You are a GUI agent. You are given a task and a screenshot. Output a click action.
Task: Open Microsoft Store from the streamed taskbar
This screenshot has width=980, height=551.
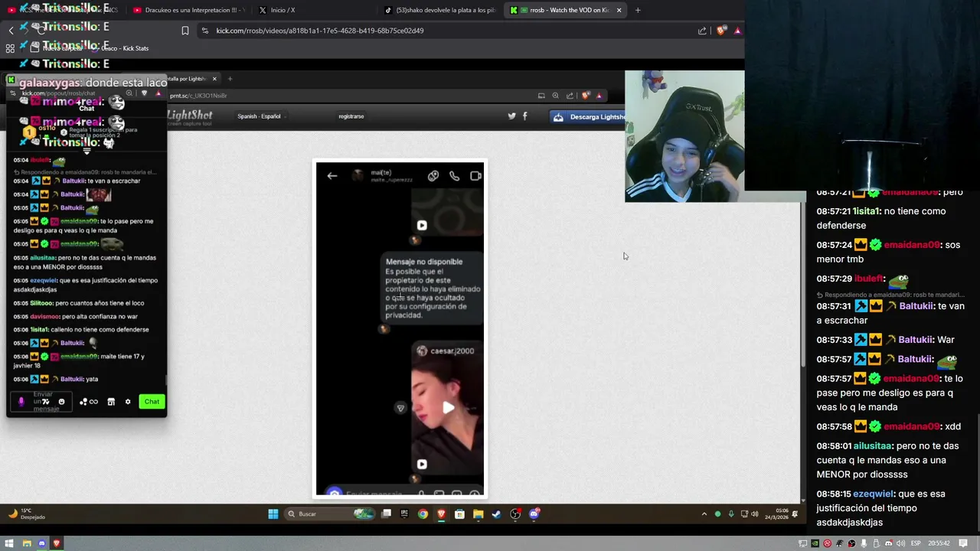point(459,514)
